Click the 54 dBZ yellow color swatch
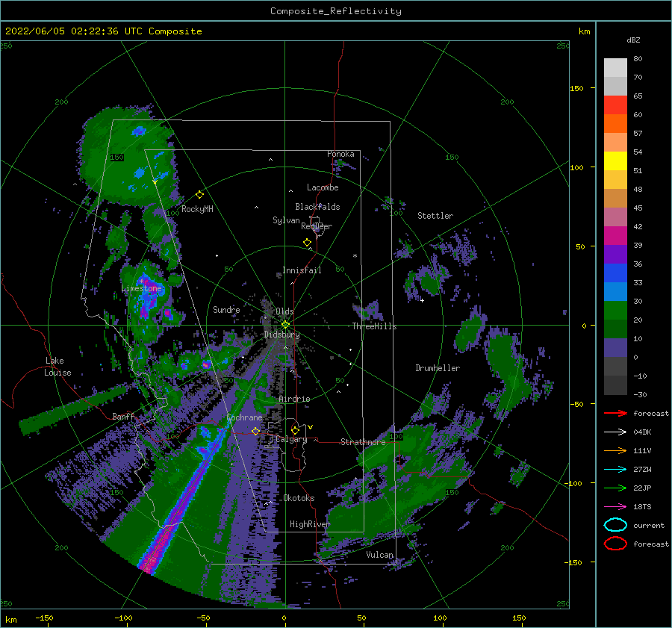 coord(615,161)
